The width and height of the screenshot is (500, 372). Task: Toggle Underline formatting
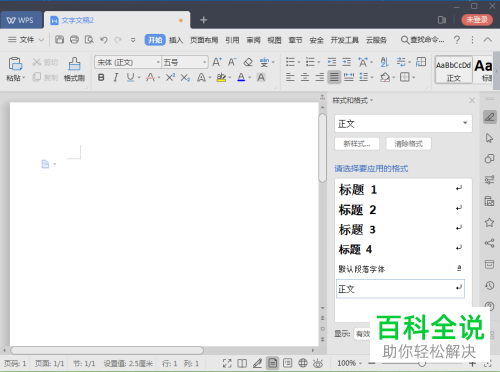point(130,78)
